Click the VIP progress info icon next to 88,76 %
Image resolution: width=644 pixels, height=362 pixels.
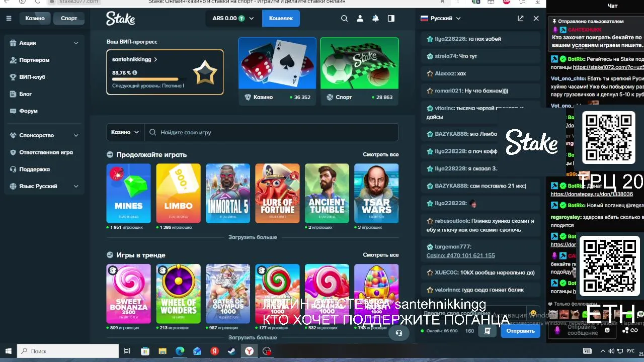point(134,72)
